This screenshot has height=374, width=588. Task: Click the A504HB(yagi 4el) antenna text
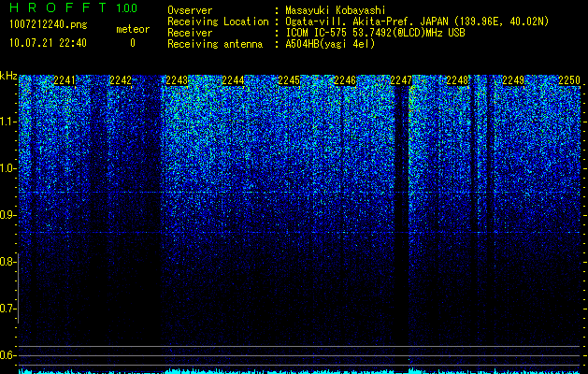coord(330,44)
